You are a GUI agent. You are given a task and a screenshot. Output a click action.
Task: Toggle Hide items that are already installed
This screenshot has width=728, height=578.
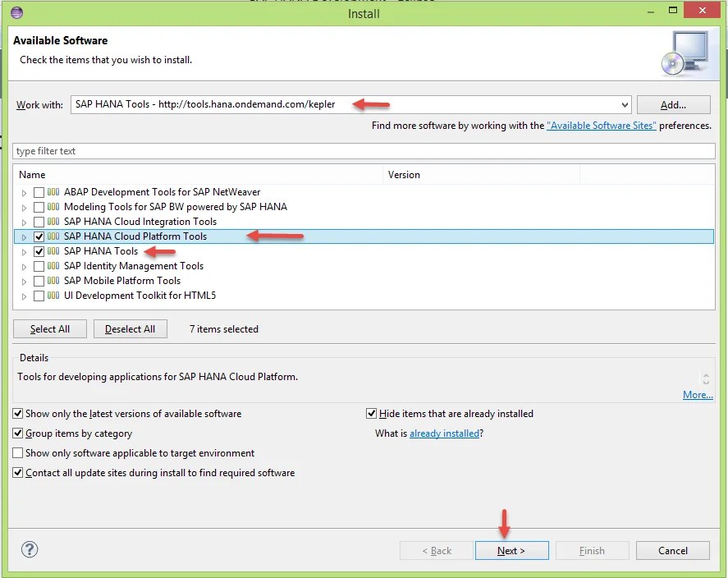(x=371, y=413)
